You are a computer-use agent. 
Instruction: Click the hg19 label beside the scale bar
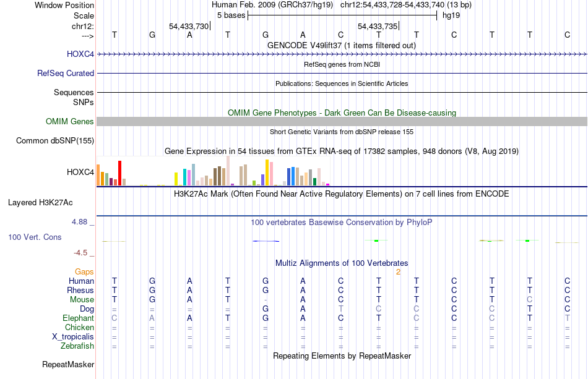(451, 15)
